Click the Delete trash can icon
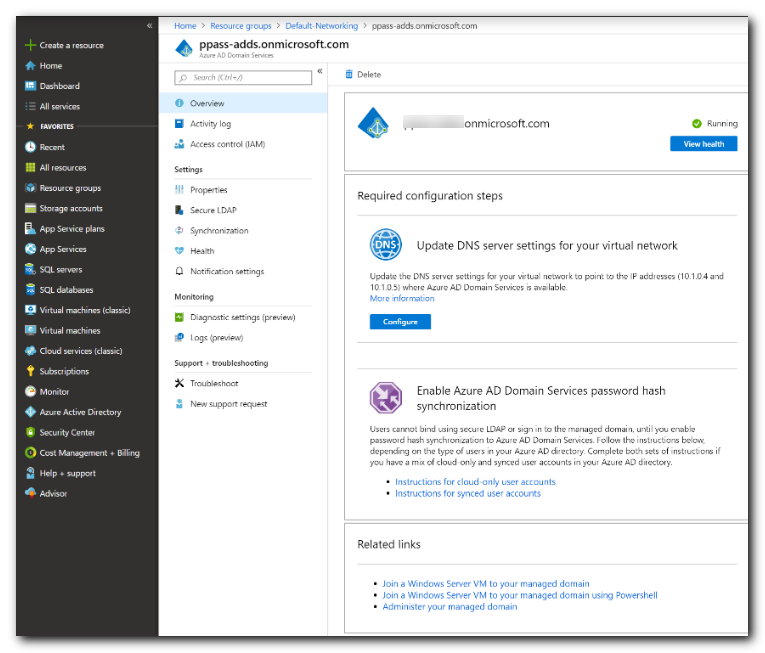This screenshot has height=653, width=765. pyautogui.click(x=349, y=74)
